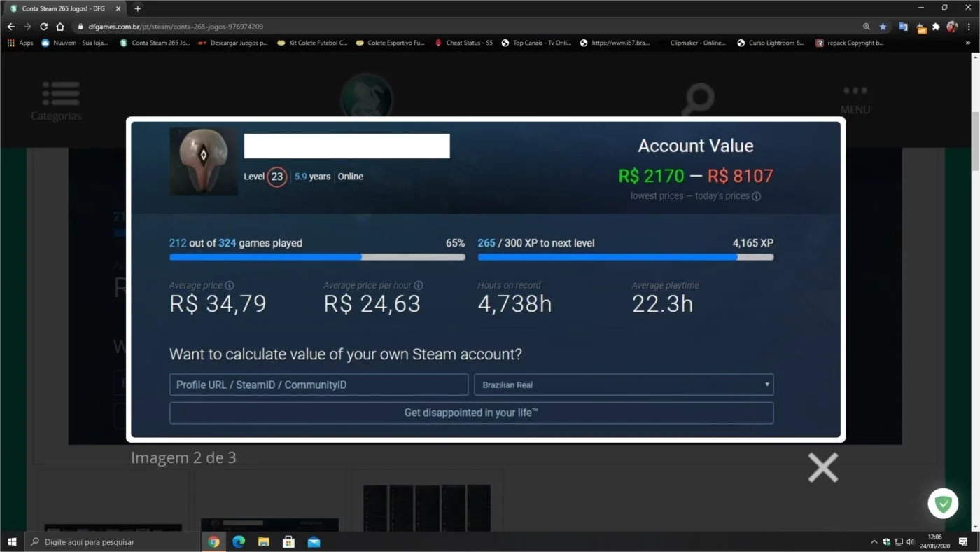This screenshot has height=552, width=980.
Task: Close the image lightbox with the X
Action: 823,467
